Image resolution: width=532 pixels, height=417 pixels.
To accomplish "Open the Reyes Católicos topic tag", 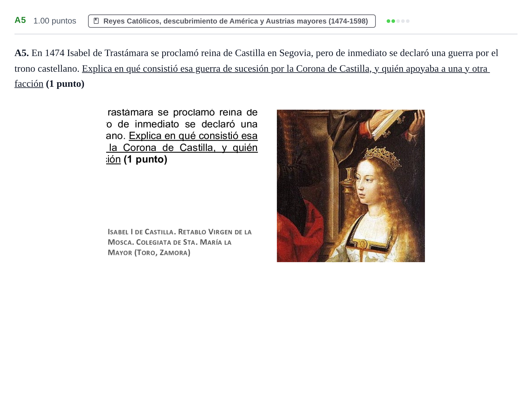I will [232, 21].
